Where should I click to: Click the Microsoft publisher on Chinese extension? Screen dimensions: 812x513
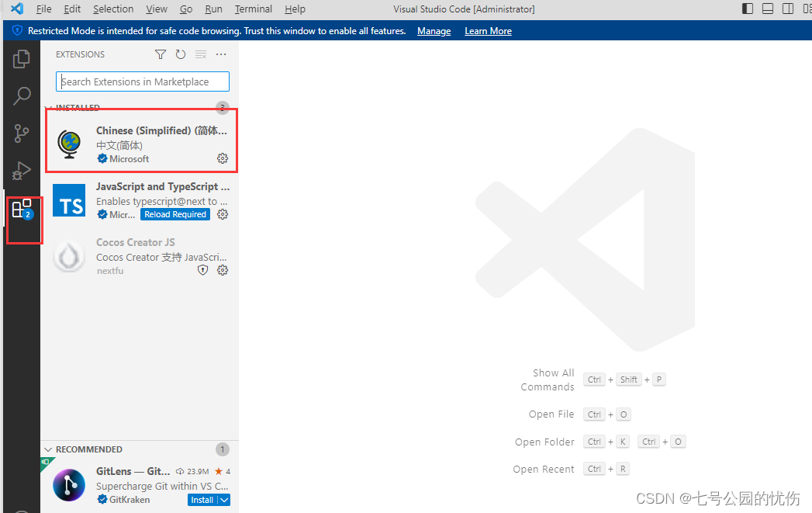click(129, 159)
